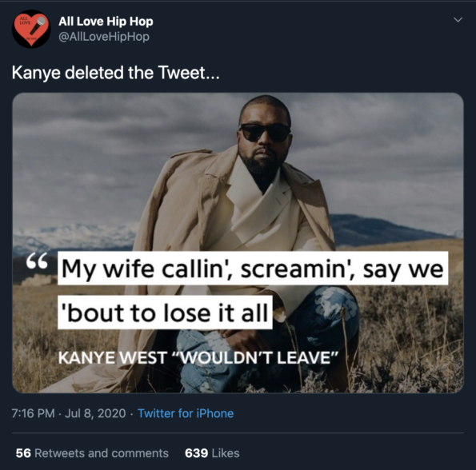Image resolution: width=476 pixels, height=470 pixels.
Task: Click the ''bout to lose it all' line
Action: pyautogui.click(x=165, y=313)
